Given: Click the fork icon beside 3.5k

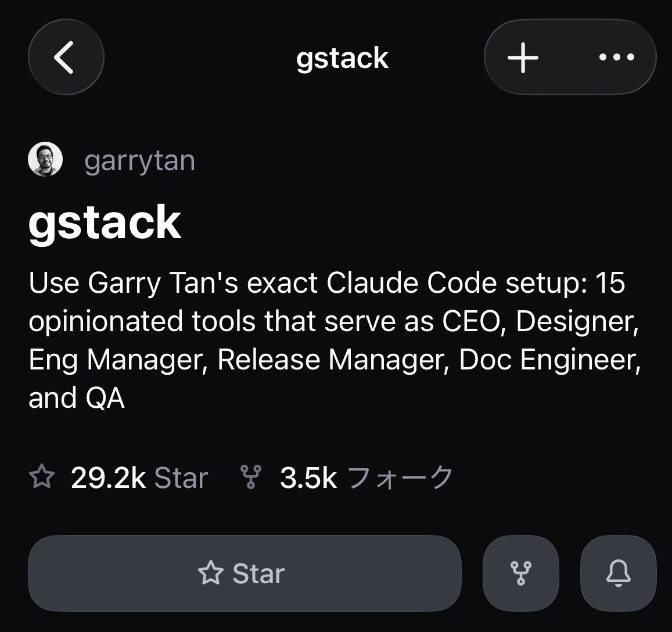Looking at the screenshot, I should (x=250, y=477).
